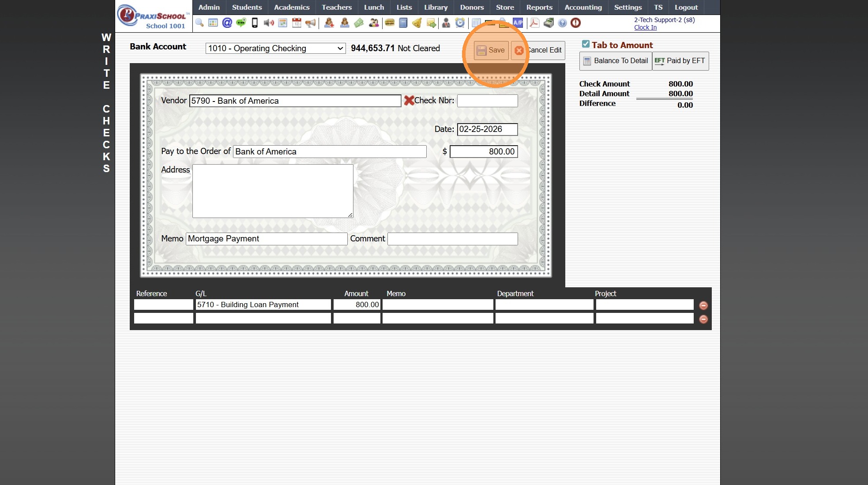The height and width of the screenshot is (485, 868).
Task: Click the Clock In link
Action: coord(645,27)
